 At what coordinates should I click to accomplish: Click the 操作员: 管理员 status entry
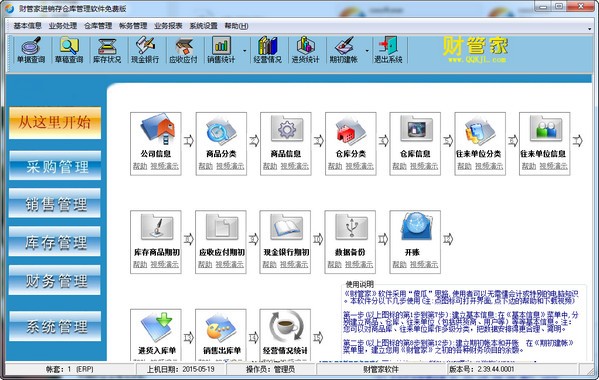(271, 369)
